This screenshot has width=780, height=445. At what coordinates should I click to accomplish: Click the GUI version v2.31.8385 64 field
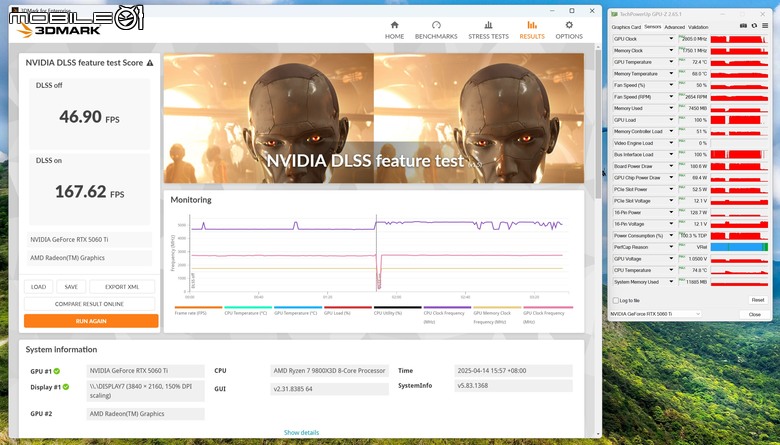(329, 389)
